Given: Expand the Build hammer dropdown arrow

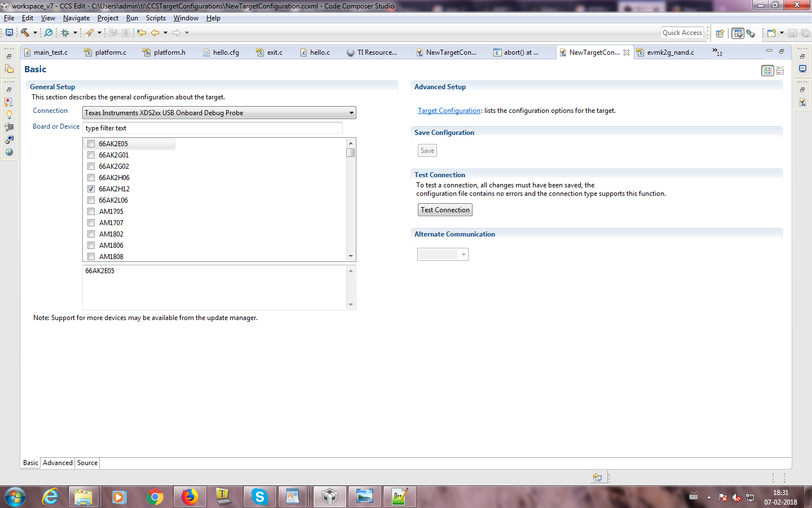Looking at the screenshot, I should click(x=35, y=33).
